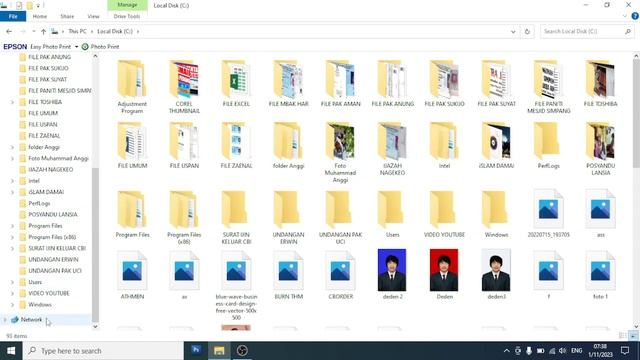Image resolution: width=640 pixels, height=360 pixels.
Task: Expand Windows in the tree
Action: (x=12, y=304)
